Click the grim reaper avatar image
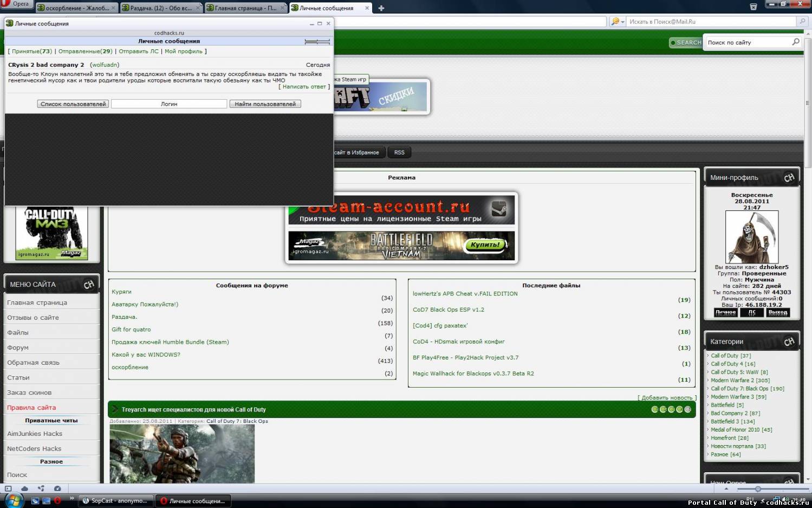812x508 pixels. [752, 237]
